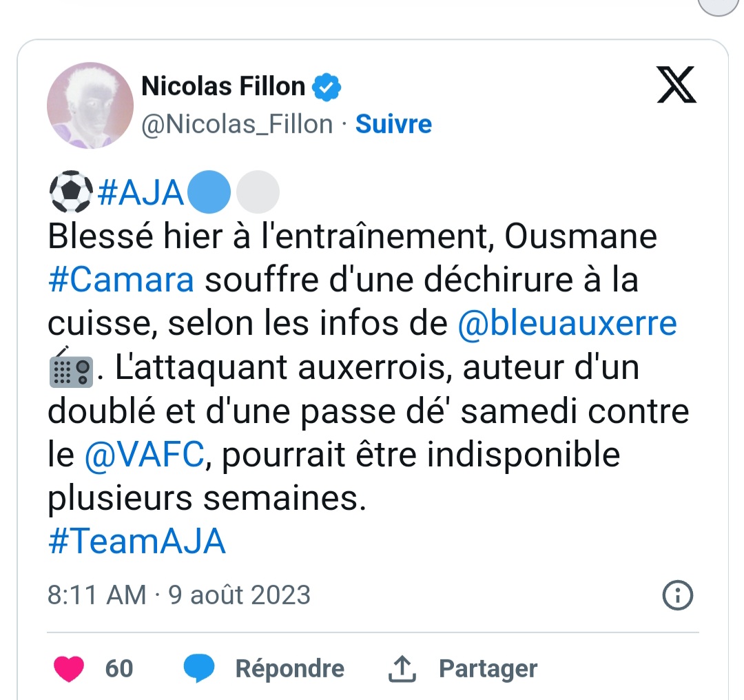Open the #AJA hashtag
The image size is (744, 700).
pos(141,193)
